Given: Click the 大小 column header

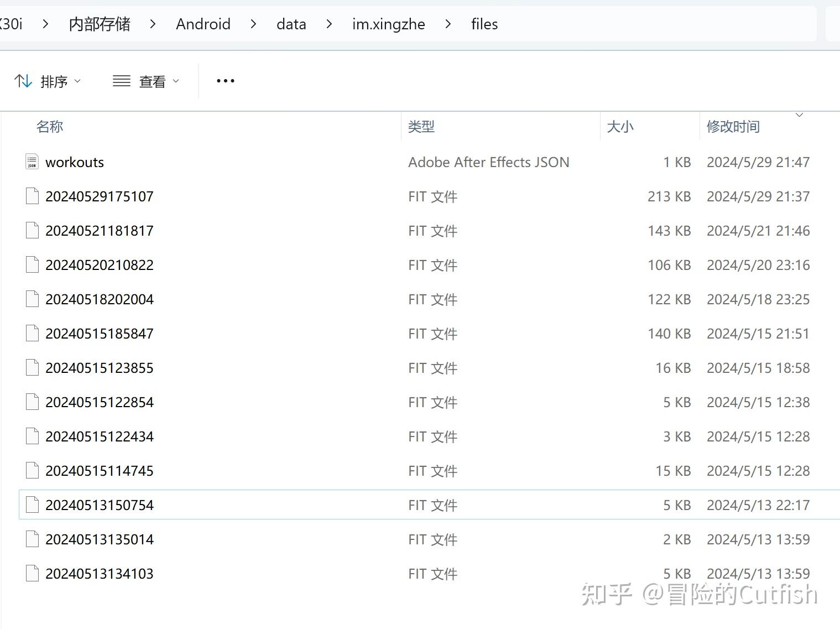Looking at the screenshot, I should tap(620, 127).
